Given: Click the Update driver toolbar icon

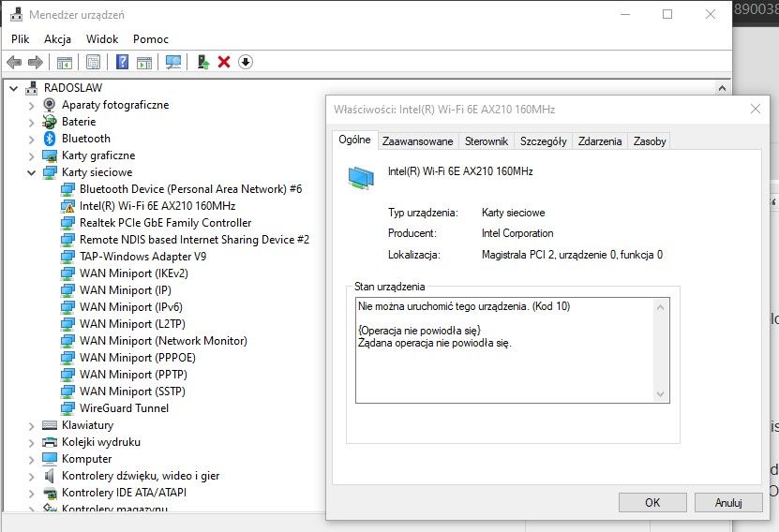Looking at the screenshot, I should pos(203,62).
